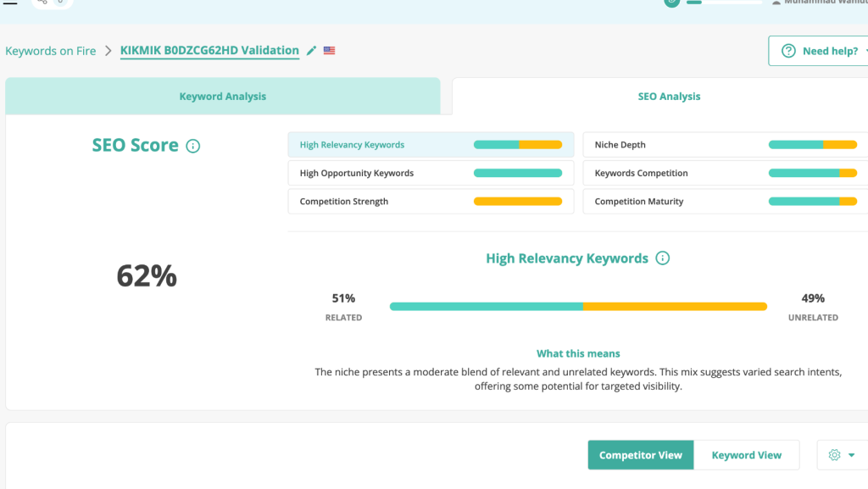Switch to SEO Analysis tab
Image resolution: width=868 pixels, height=489 pixels.
coord(669,97)
